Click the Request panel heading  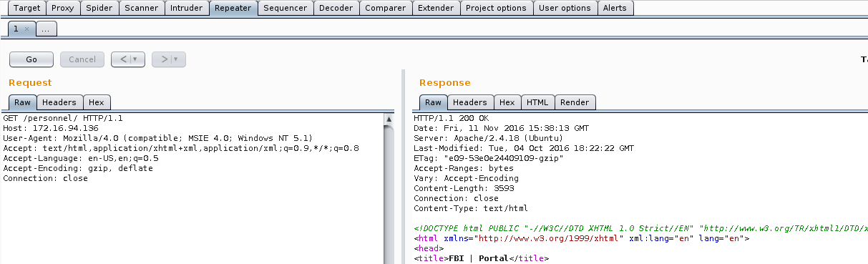(30, 83)
